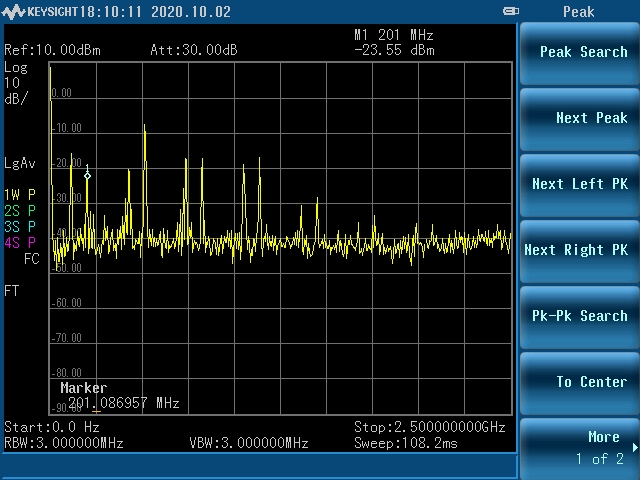Click the Log scale label

pos(16,67)
